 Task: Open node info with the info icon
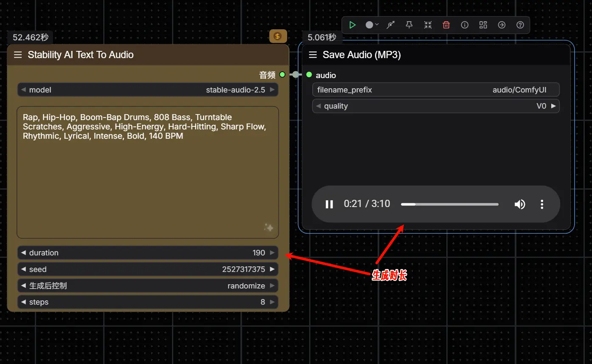(465, 25)
